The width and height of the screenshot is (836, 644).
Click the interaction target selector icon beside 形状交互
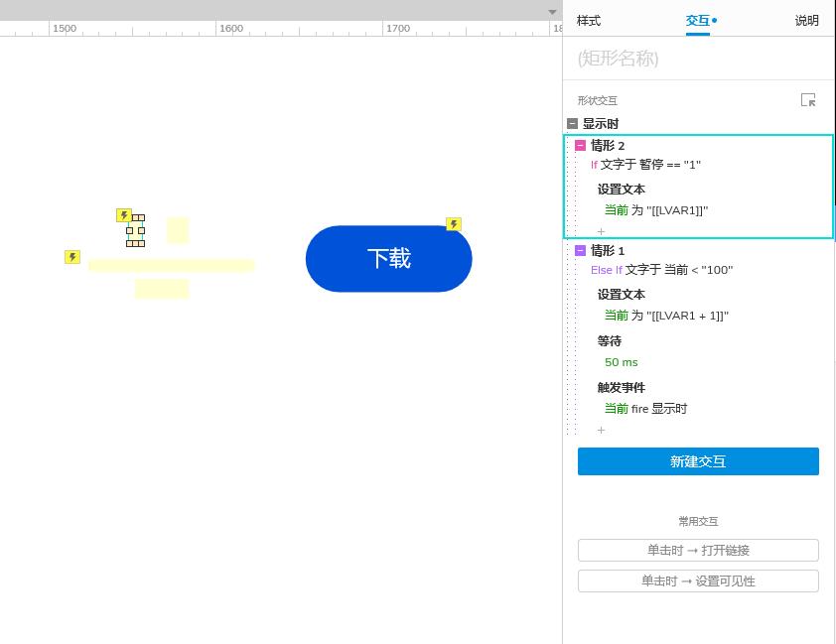pyautogui.click(x=808, y=99)
